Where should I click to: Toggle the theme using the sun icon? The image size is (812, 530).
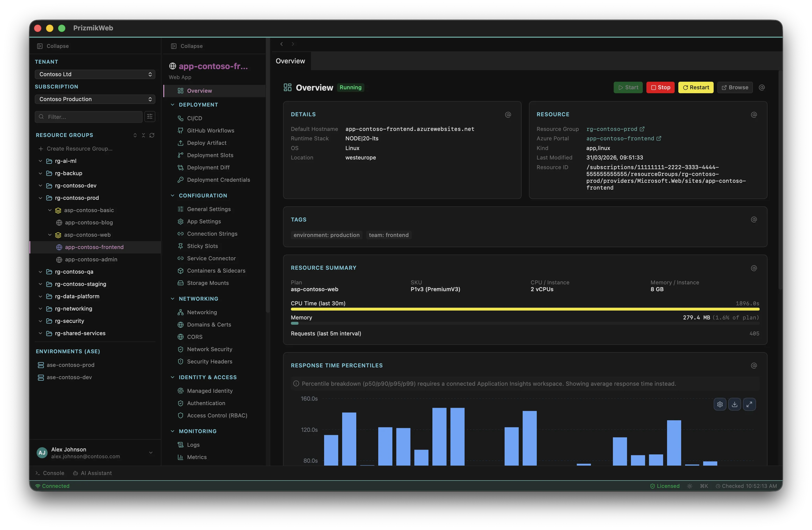(x=690, y=486)
